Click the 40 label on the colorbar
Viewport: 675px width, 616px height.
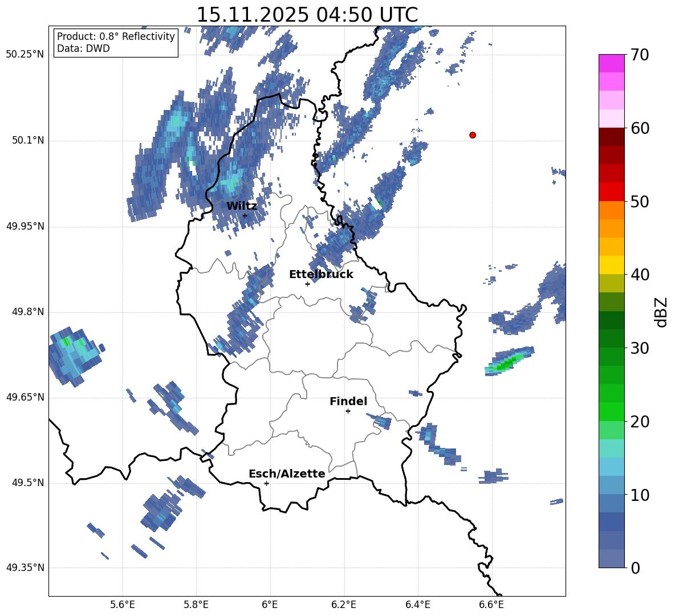(640, 275)
